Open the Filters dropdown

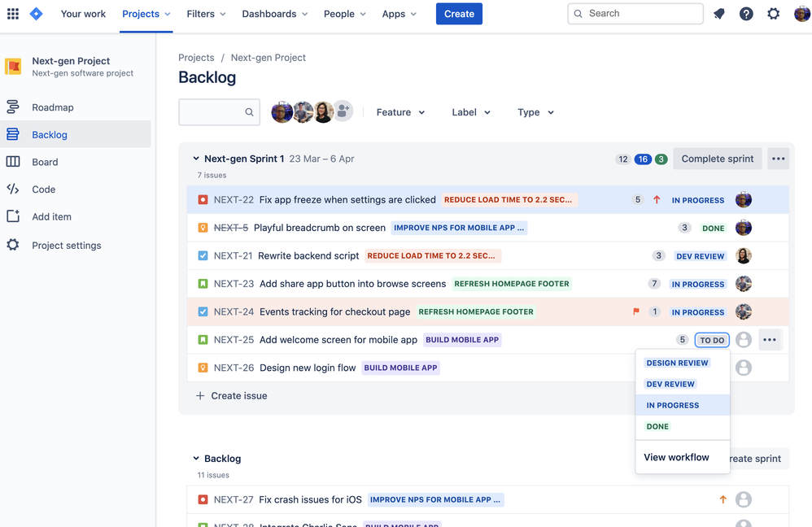point(206,14)
